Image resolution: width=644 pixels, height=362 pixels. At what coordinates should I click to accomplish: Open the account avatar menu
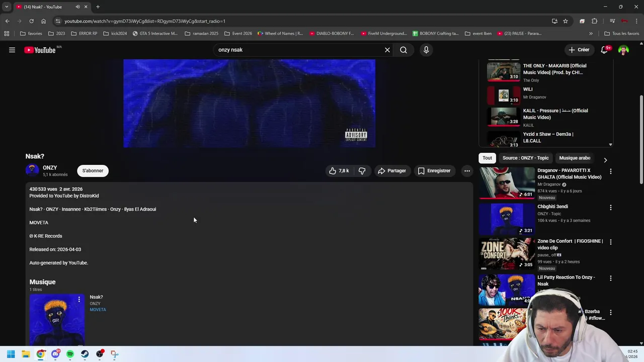(x=623, y=50)
